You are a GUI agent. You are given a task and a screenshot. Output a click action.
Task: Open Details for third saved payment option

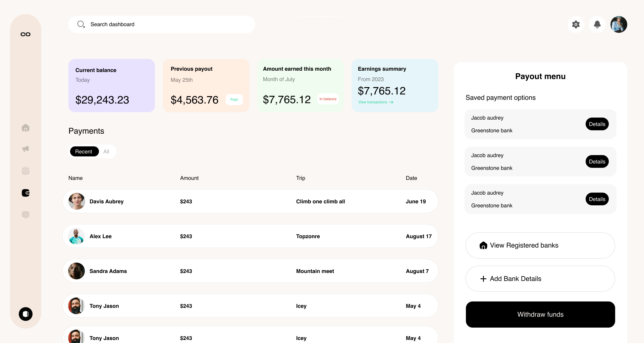pyautogui.click(x=597, y=199)
